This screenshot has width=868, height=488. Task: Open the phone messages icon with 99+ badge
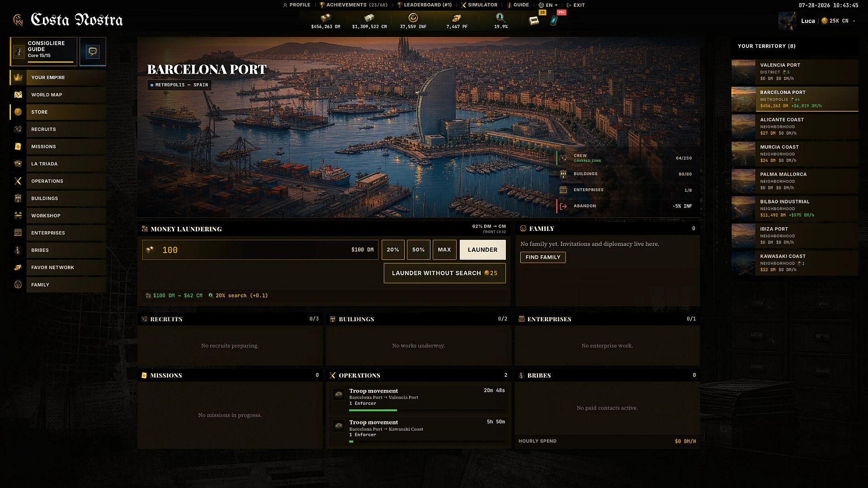click(x=554, y=20)
